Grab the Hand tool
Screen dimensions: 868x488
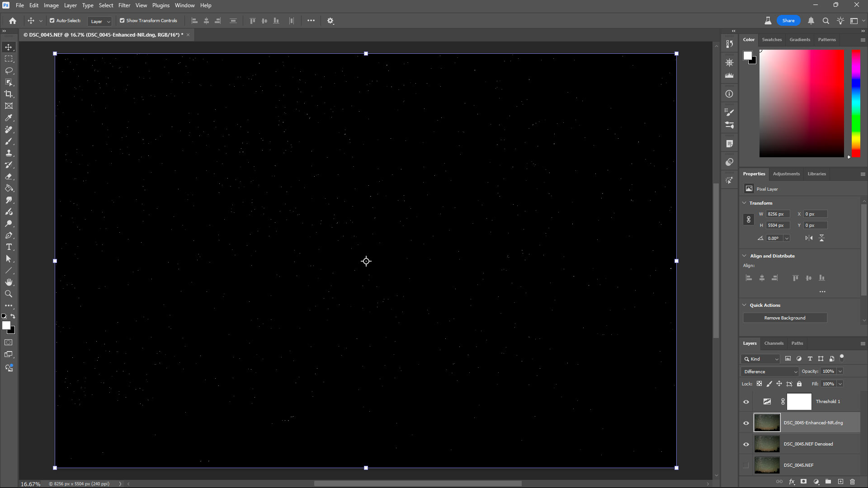pyautogui.click(x=9, y=282)
